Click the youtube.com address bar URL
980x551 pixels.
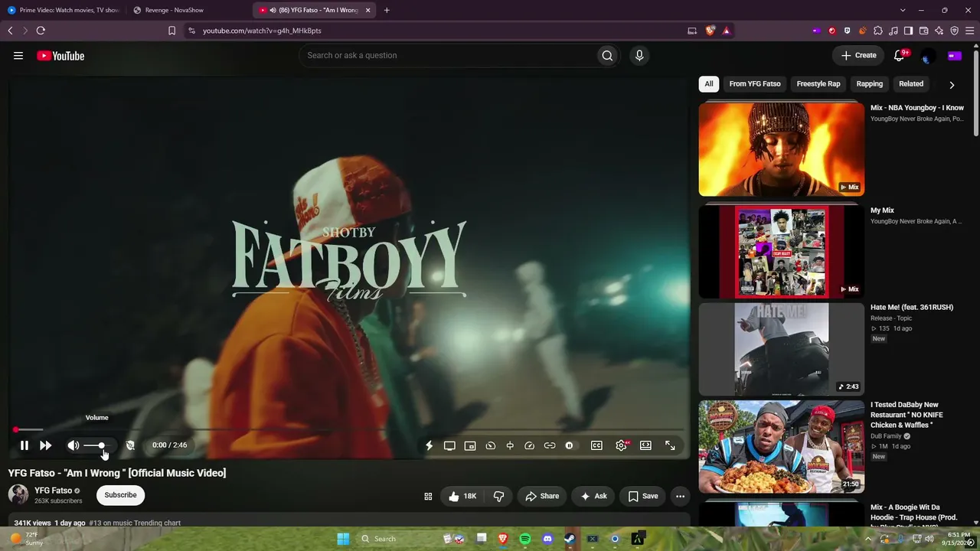tap(262, 31)
